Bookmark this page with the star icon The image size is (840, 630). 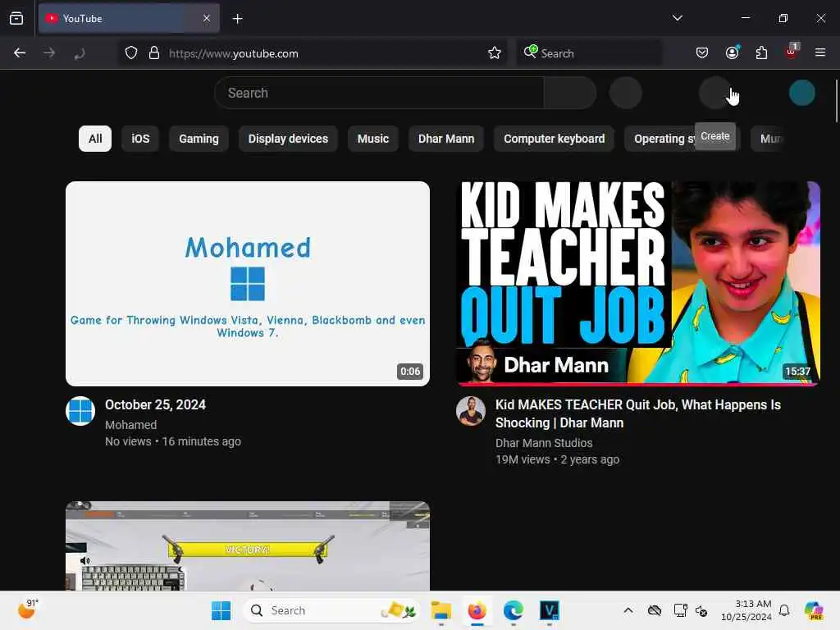coord(495,53)
